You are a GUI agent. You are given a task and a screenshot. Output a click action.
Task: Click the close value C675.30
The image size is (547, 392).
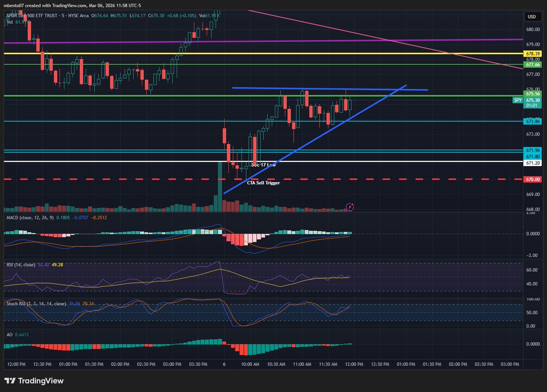155,16
